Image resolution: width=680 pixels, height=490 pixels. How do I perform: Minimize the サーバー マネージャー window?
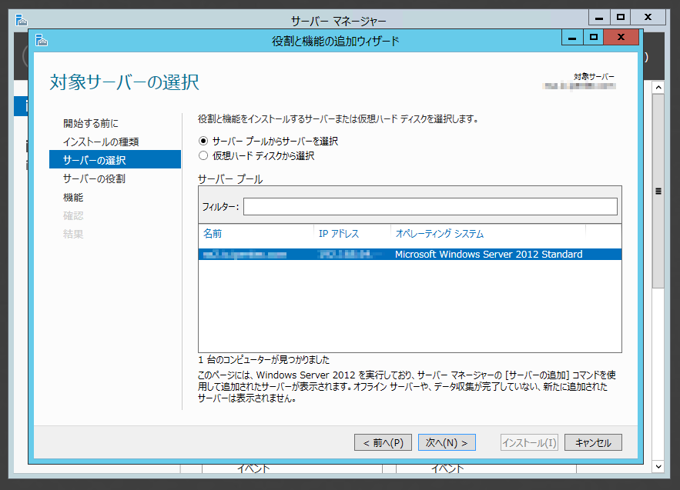pyautogui.click(x=599, y=17)
